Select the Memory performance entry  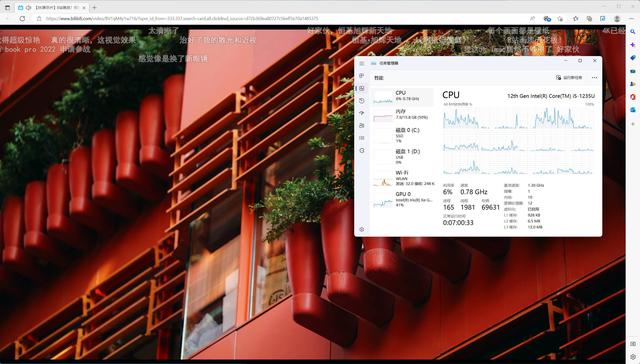pos(402,115)
